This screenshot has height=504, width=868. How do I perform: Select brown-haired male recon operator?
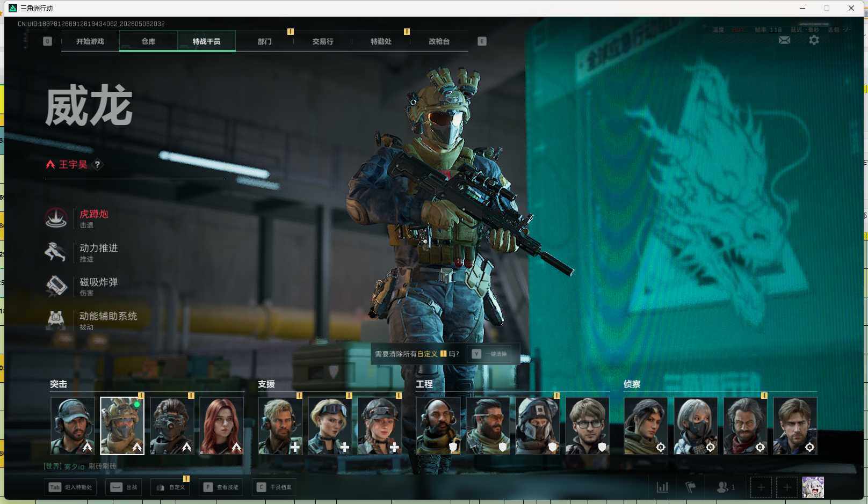pyautogui.click(x=795, y=426)
